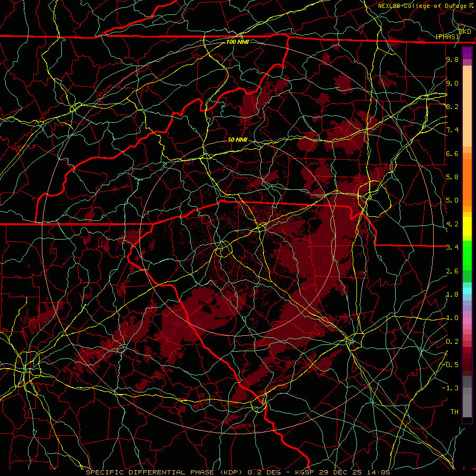This screenshot has height=476, width=476.
Task: Click the pink color bar segment near 1.0
Action: tap(467, 321)
